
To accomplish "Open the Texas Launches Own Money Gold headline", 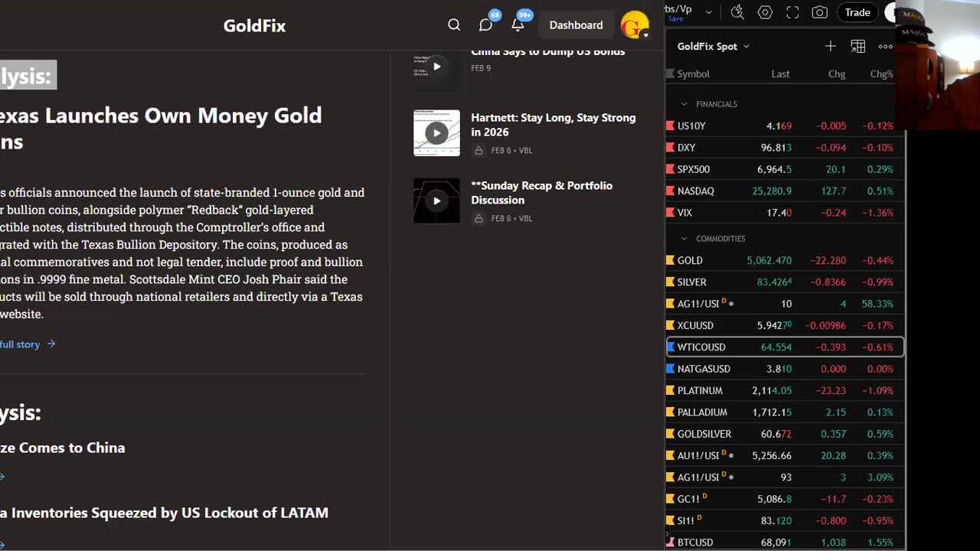I will point(161,129).
